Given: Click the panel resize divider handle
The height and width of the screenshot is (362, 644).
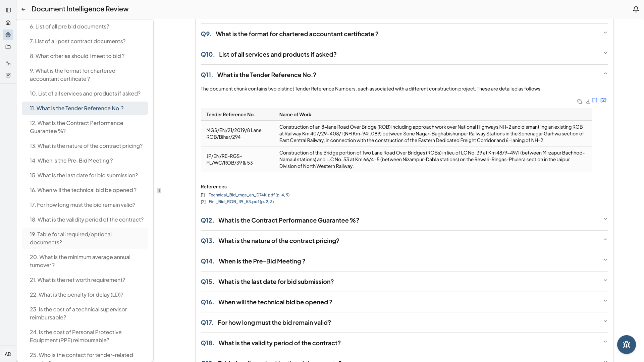Looking at the screenshot, I should click(159, 191).
